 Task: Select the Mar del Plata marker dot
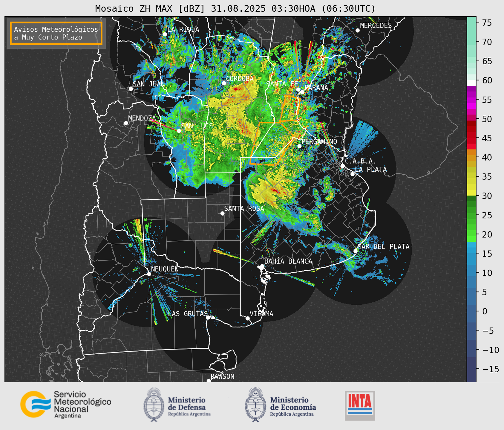356,251
